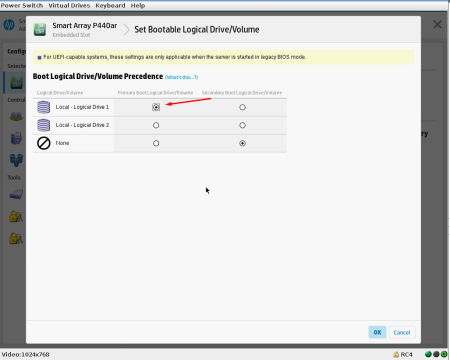Viewport: 450px width, 360px height.
Task: Click the 'Tools' label in background sidebar
Action: [14, 177]
